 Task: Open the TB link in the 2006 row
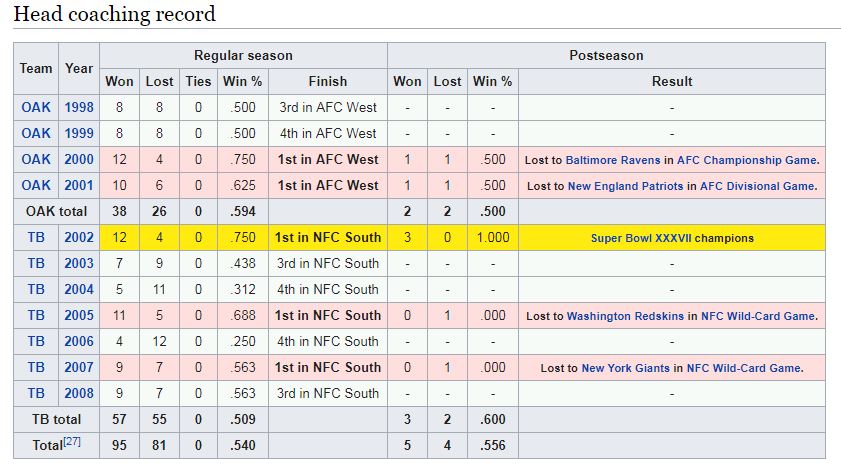pos(36,341)
